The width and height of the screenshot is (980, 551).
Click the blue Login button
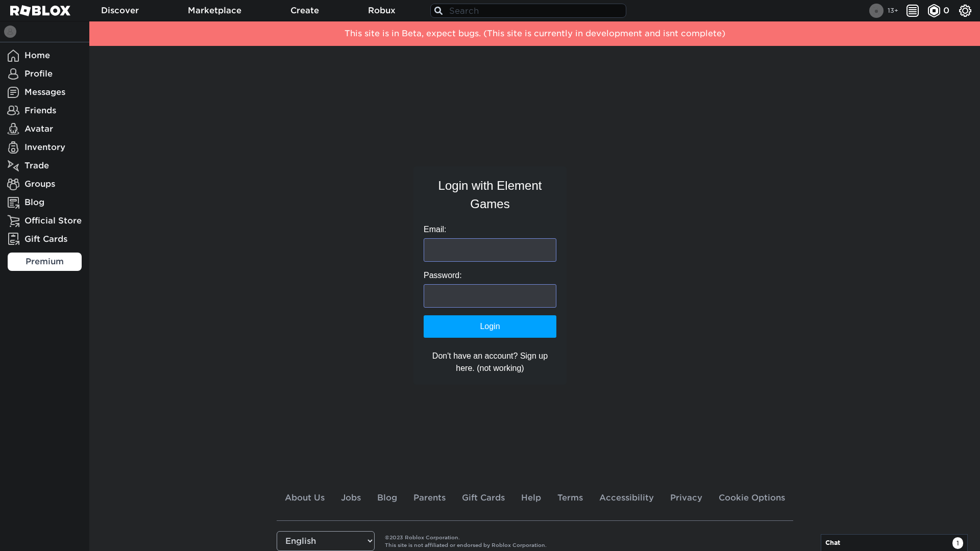coord(490,327)
